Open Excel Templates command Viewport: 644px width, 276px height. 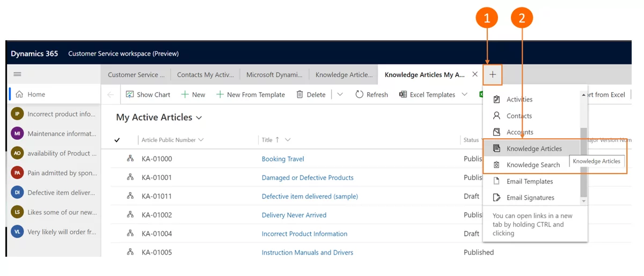427,94
